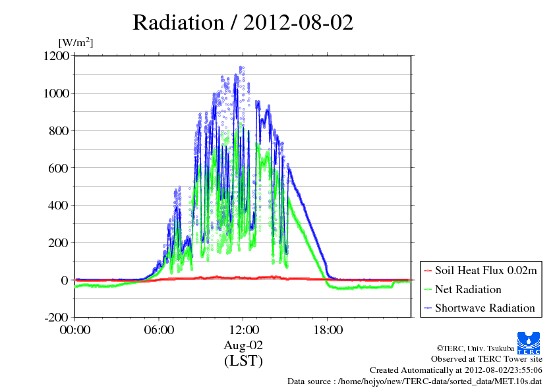Click the x-axis label '18:00'
This screenshot has height=392, width=555.
(x=328, y=330)
